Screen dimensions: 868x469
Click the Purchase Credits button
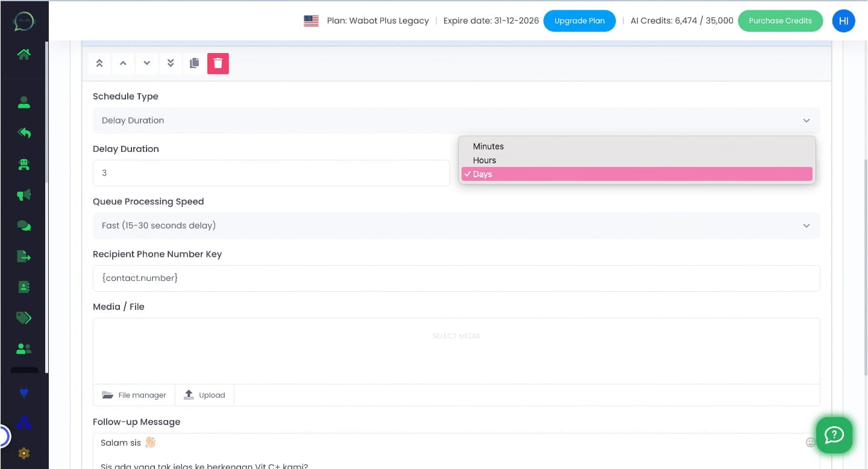[x=780, y=20]
